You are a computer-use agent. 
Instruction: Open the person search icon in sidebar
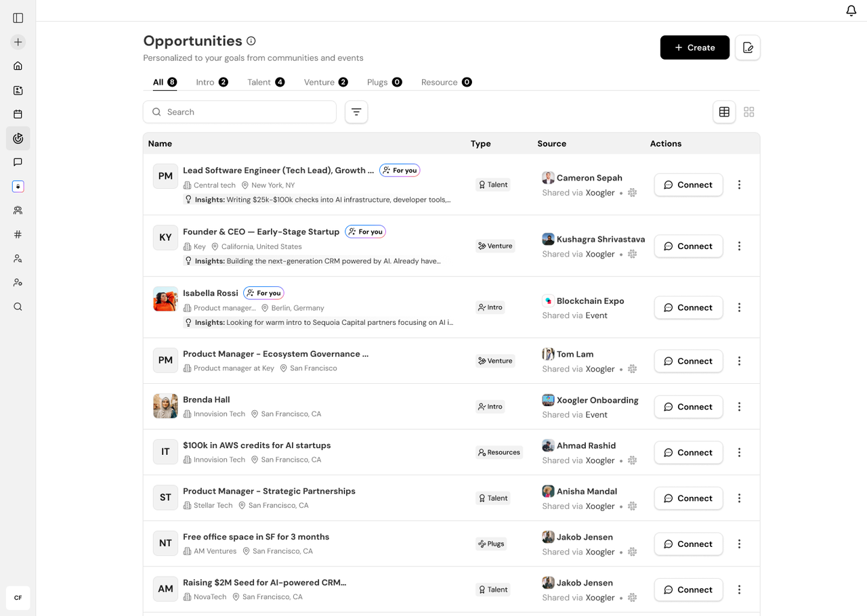(x=18, y=259)
